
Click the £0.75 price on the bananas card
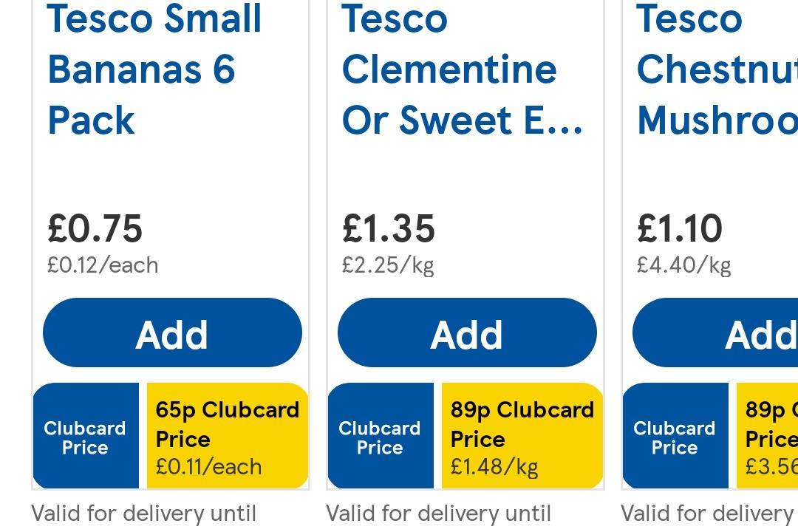point(95,229)
